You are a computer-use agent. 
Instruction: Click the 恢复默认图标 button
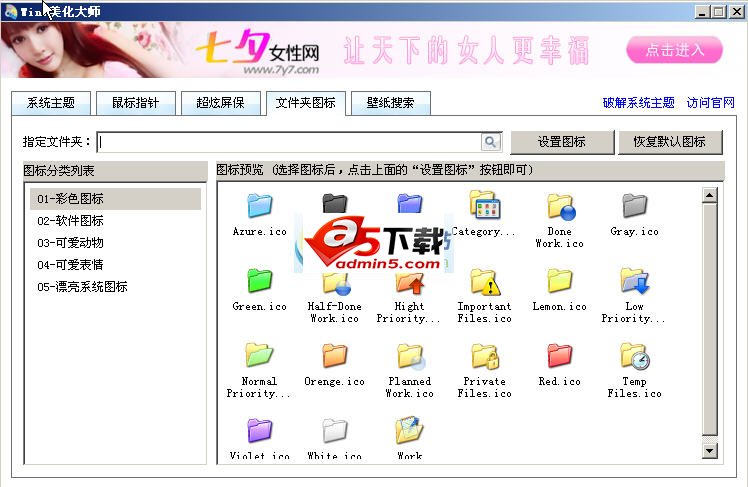[670, 142]
